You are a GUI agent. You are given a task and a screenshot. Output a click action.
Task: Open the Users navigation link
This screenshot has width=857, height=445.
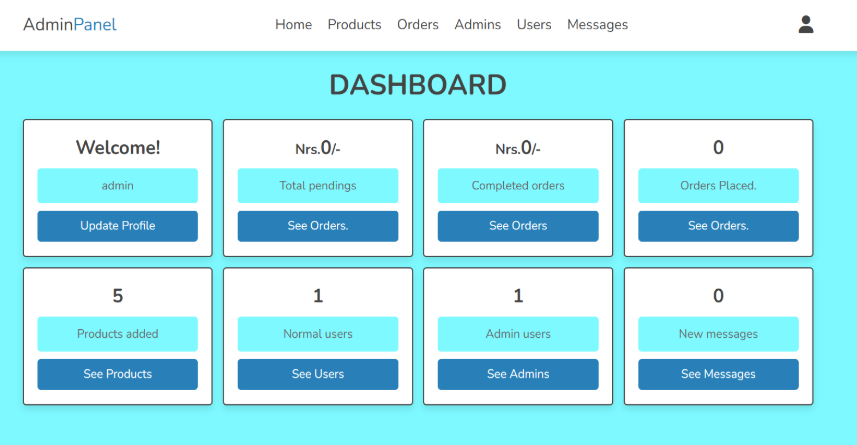tap(534, 25)
